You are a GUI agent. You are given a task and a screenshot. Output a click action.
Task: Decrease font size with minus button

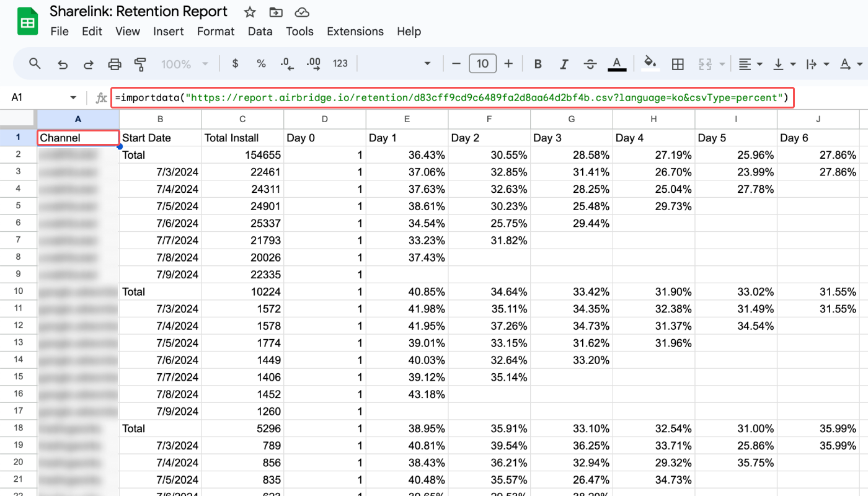(x=456, y=63)
